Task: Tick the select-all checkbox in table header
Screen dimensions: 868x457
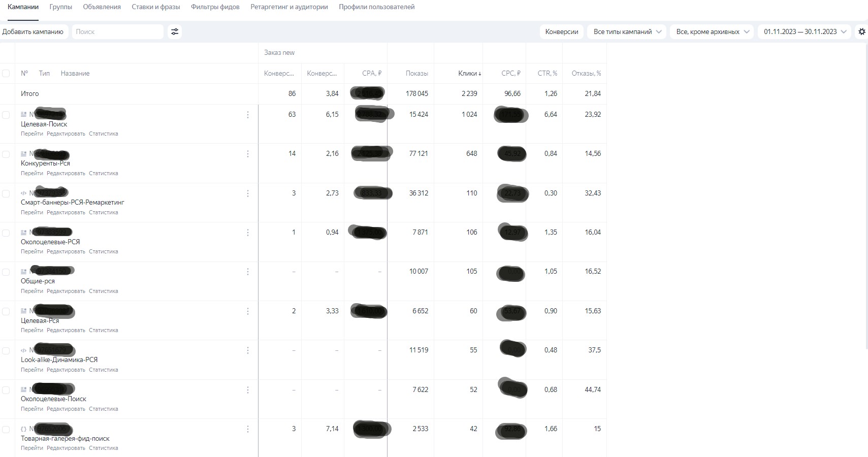Action: pyautogui.click(x=6, y=74)
